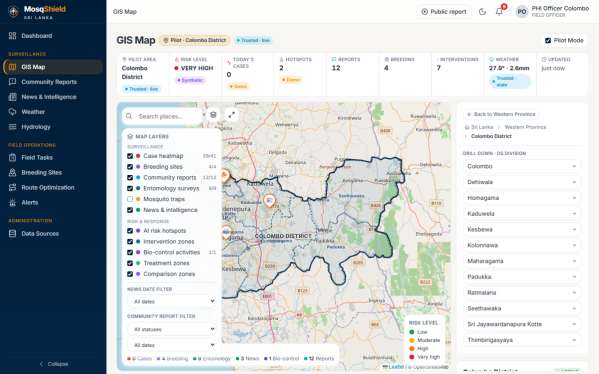Click the map layers stack icon
This screenshot has width=599, height=374.
213,115
